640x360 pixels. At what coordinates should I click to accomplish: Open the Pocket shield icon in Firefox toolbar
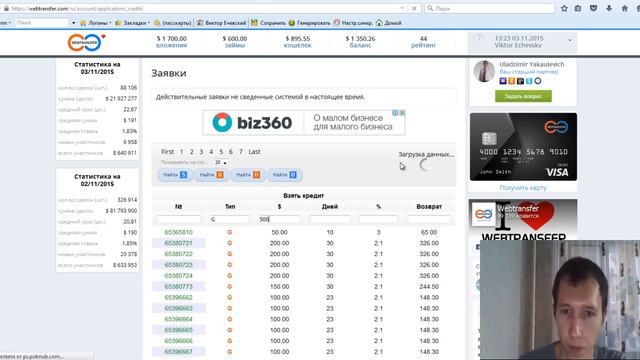coord(593,8)
